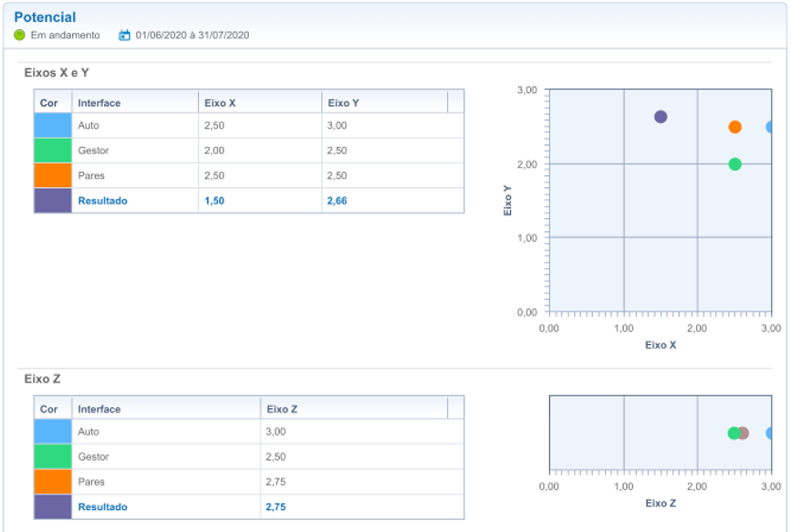This screenshot has width=791, height=532.
Task: Click the calendar icon beside the date range
Action: click(x=125, y=36)
